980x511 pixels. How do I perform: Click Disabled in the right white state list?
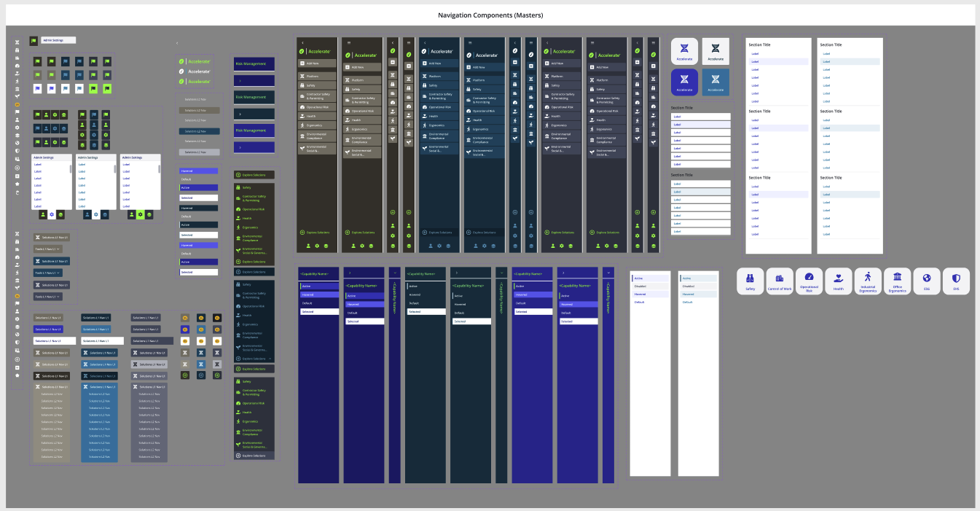pyautogui.click(x=698, y=286)
